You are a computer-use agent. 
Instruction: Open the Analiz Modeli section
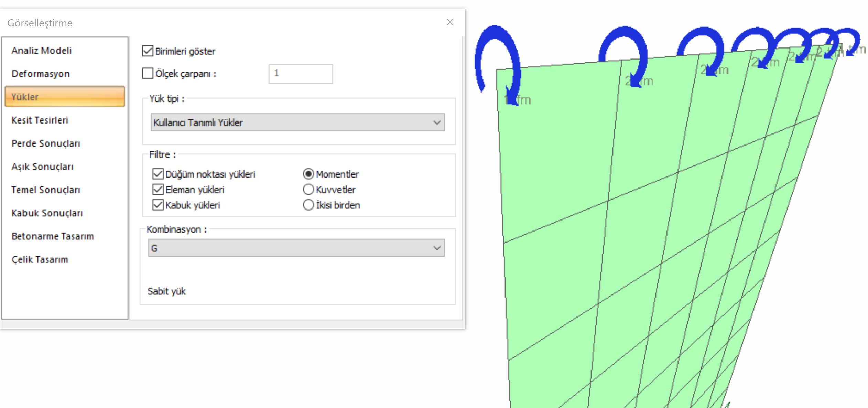[42, 51]
